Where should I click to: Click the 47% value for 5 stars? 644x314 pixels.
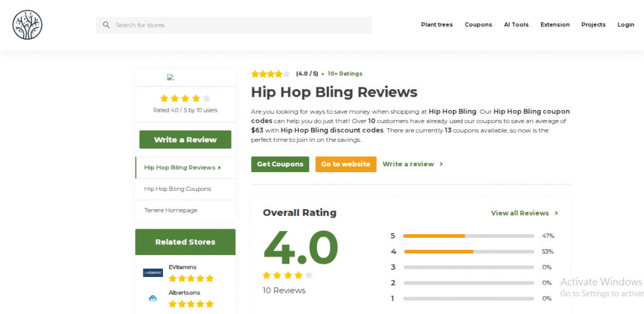point(548,235)
